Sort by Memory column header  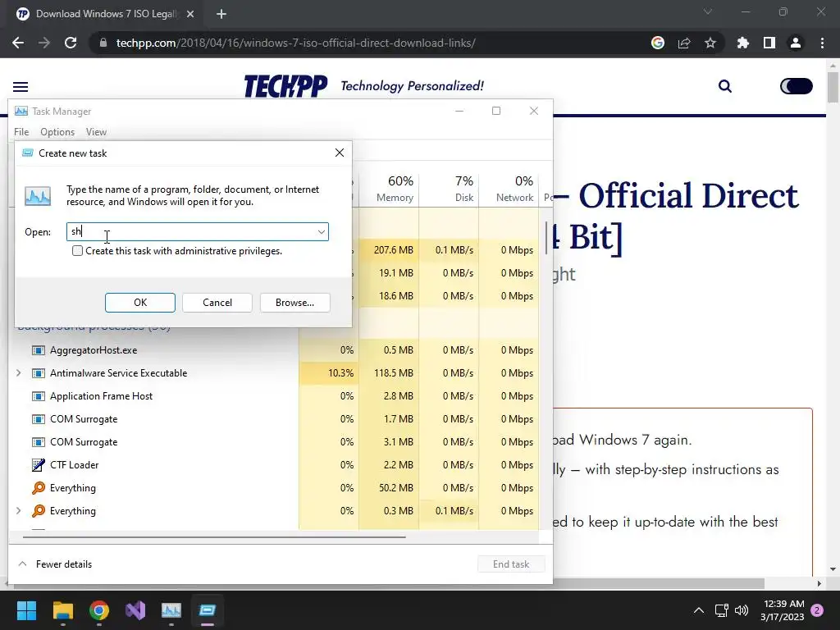[x=389, y=189]
